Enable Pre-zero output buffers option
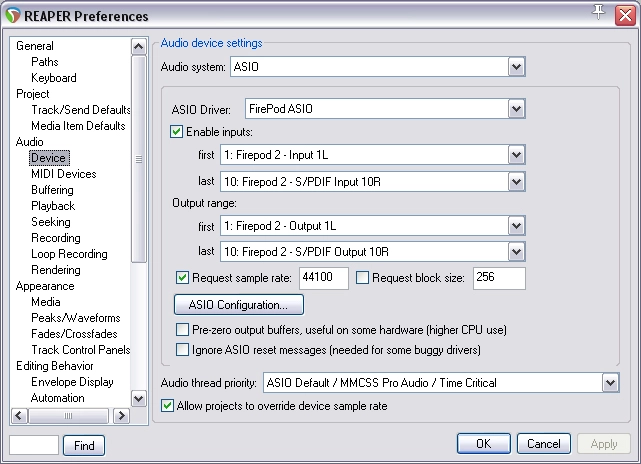Image resolution: width=641 pixels, height=464 pixels. 182,329
